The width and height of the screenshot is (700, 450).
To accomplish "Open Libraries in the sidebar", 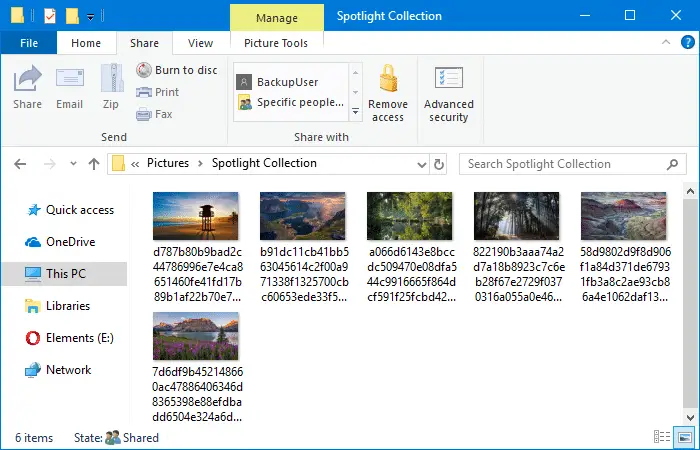I will tap(58, 306).
